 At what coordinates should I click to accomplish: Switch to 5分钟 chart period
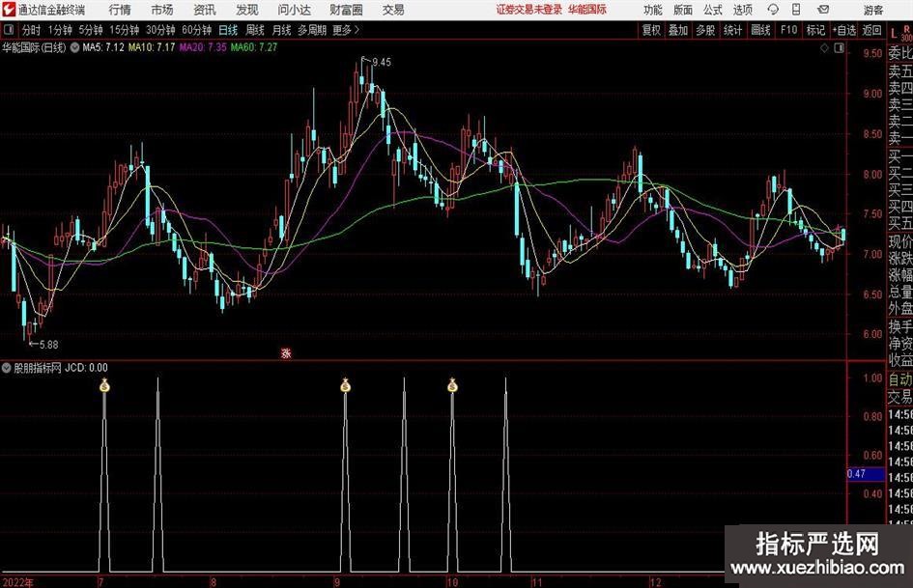[91, 30]
